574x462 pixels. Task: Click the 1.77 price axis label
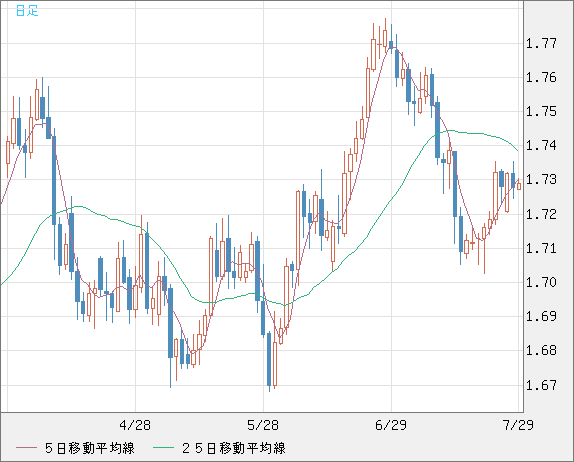(541, 44)
